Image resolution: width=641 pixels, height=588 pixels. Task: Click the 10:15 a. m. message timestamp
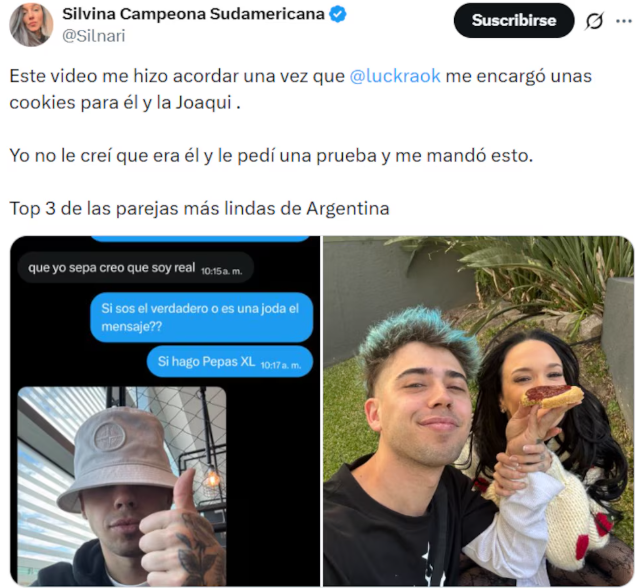pyautogui.click(x=222, y=271)
